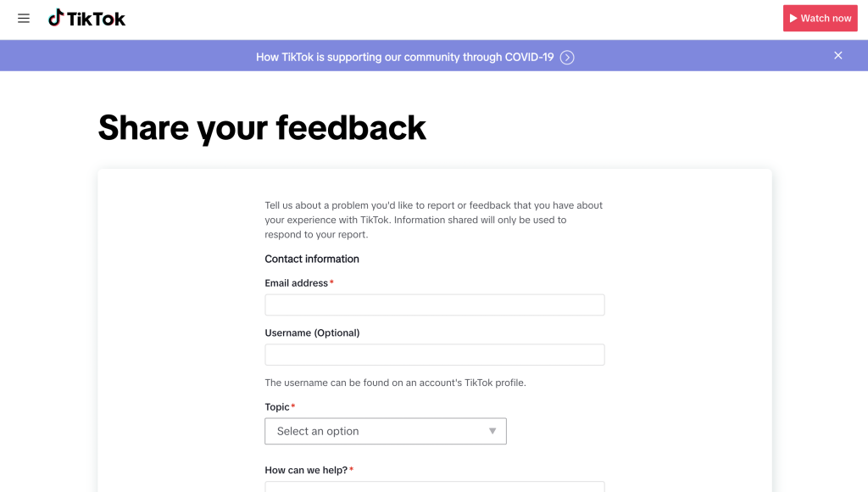868x492 pixels.
Task: Click the TikTok musical note logo
Action: pos(56,17)
